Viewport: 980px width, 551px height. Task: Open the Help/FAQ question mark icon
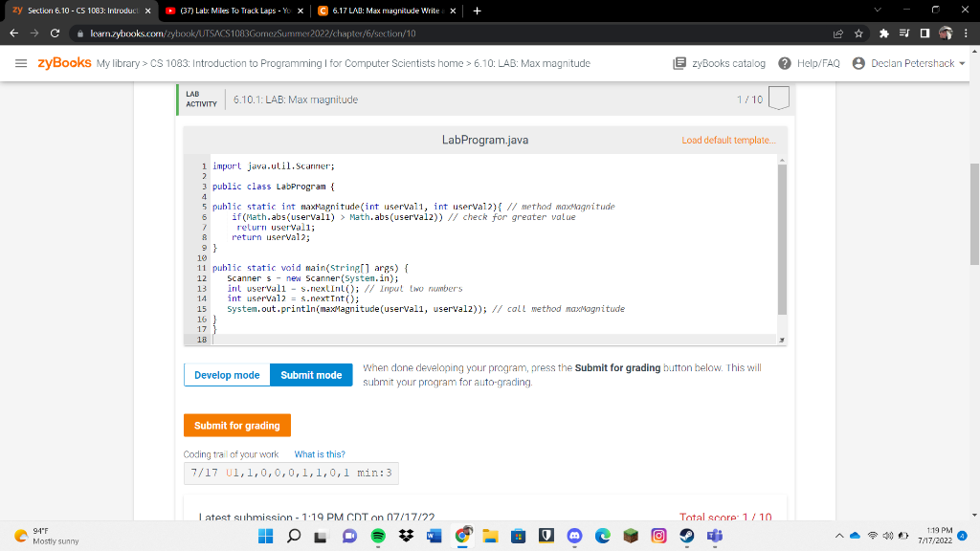click(x=785, y=63)
